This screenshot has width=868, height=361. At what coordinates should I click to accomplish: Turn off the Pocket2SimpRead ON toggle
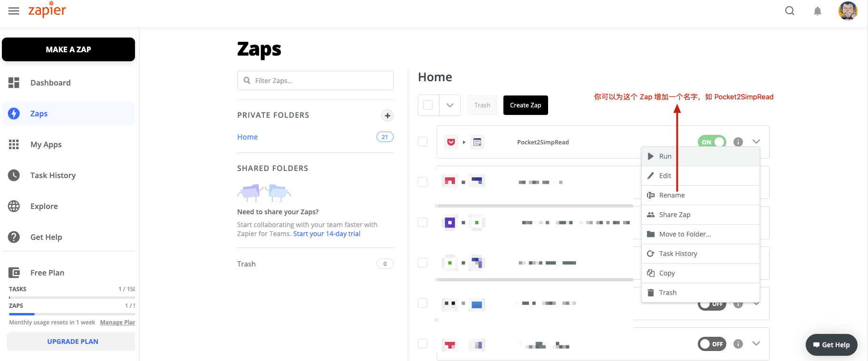(x=712, y=142)
